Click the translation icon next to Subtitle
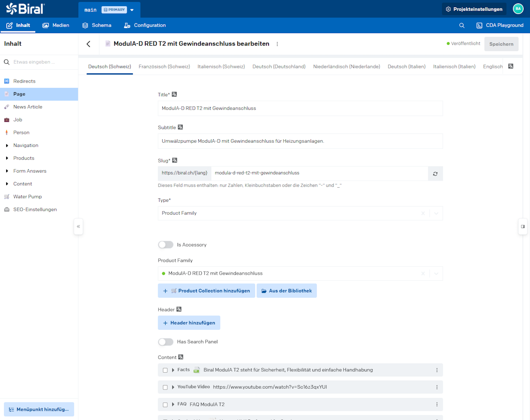Image resolution: width=530 pixels, height=420 pixels. (x=180, y=127)
